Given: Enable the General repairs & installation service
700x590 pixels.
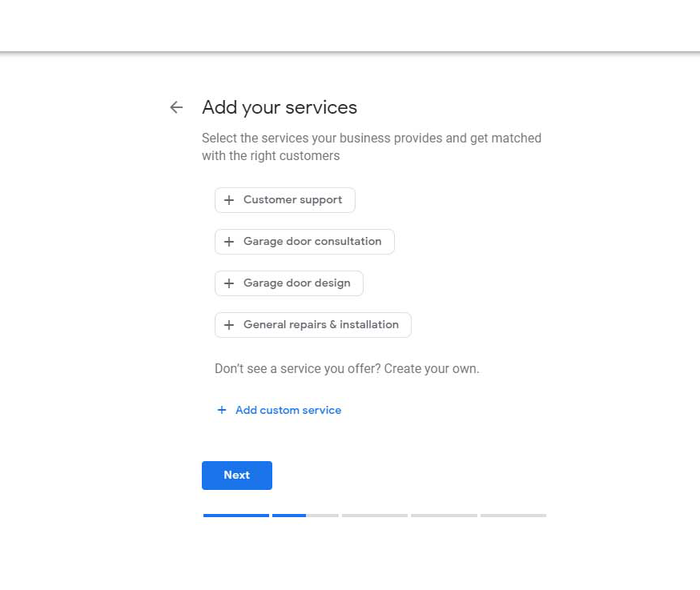Looking at the screenshot, I should click(x=312, y=324).
